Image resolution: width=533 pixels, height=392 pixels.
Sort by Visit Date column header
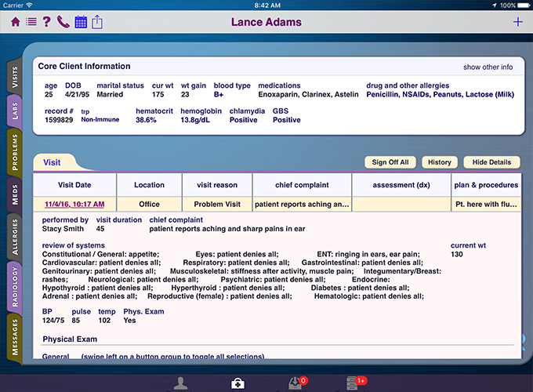74,185
